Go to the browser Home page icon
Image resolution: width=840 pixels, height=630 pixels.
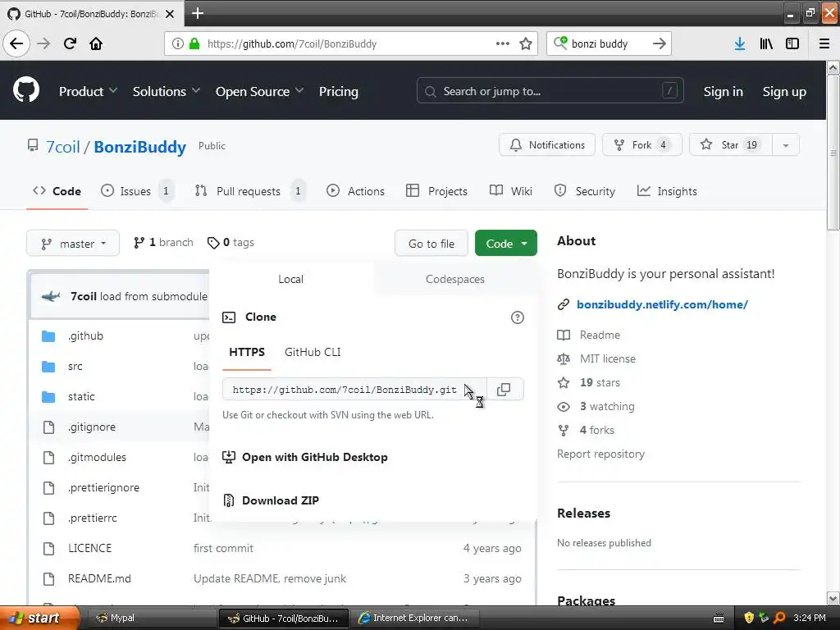tap(96, 43)
